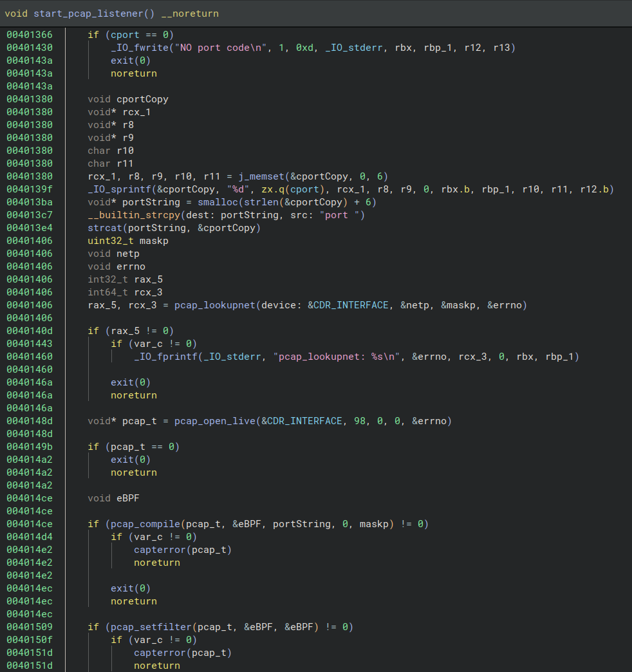Image resolution: width=632 pixels, height=672 pixels.
Task: Click the _IO_sprintf function call
Action: (120, 189)
